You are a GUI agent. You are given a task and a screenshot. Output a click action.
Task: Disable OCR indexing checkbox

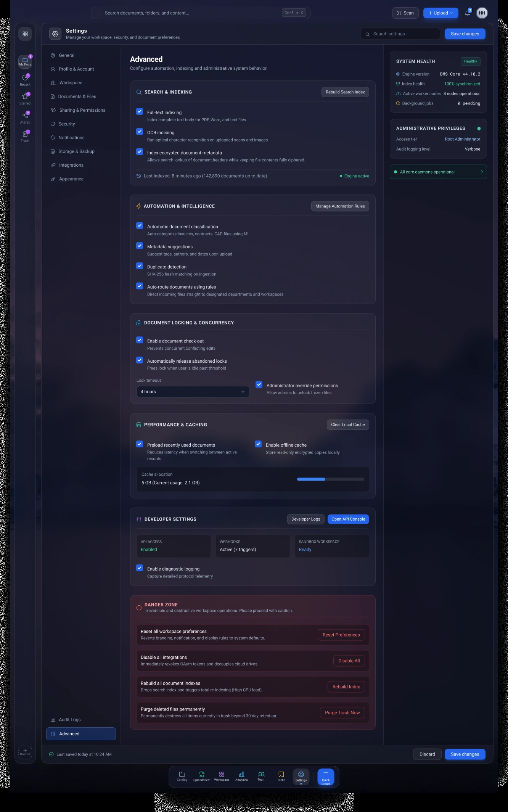[140, 132]
